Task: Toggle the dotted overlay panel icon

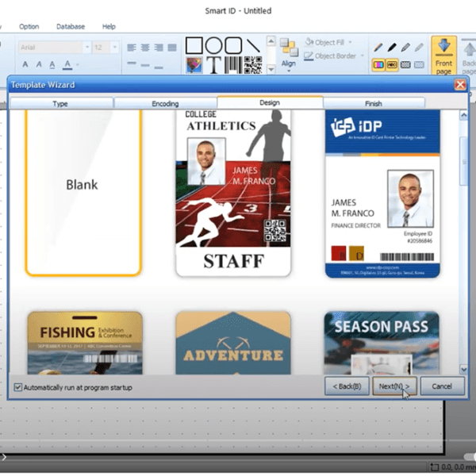Action: click(x=405, y=65)
